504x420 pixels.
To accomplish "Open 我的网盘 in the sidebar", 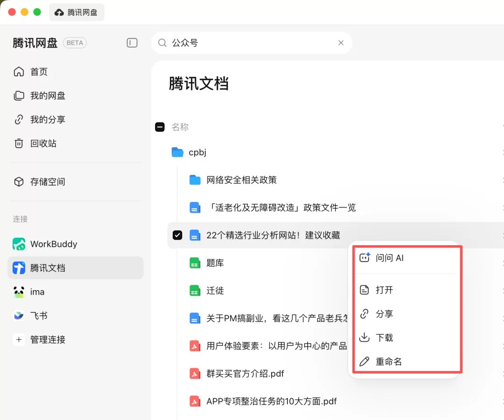I will click(48, 96).
